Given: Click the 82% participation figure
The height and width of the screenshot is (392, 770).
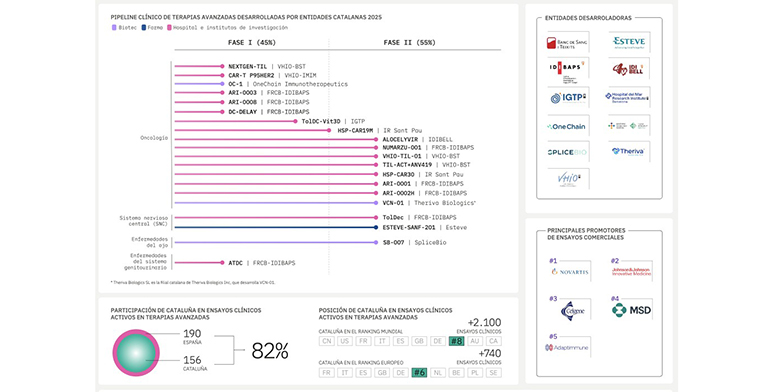Looking at the screenshot, I should [270, 351].
